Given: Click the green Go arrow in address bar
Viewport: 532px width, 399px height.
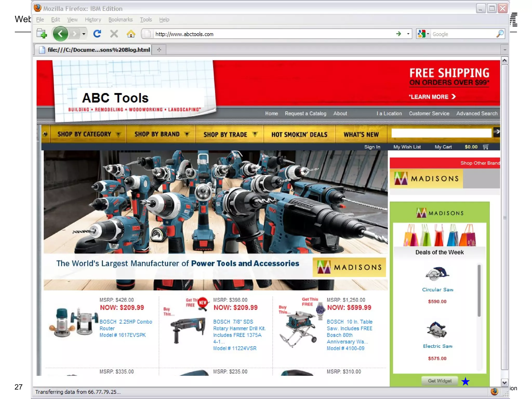Looking at the screenshot, I should 398,34.
